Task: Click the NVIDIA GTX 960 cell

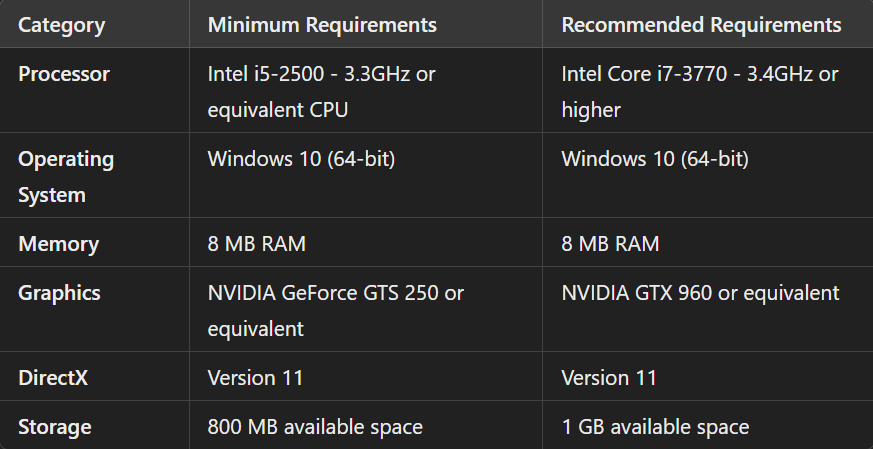Action: [700, 293]
